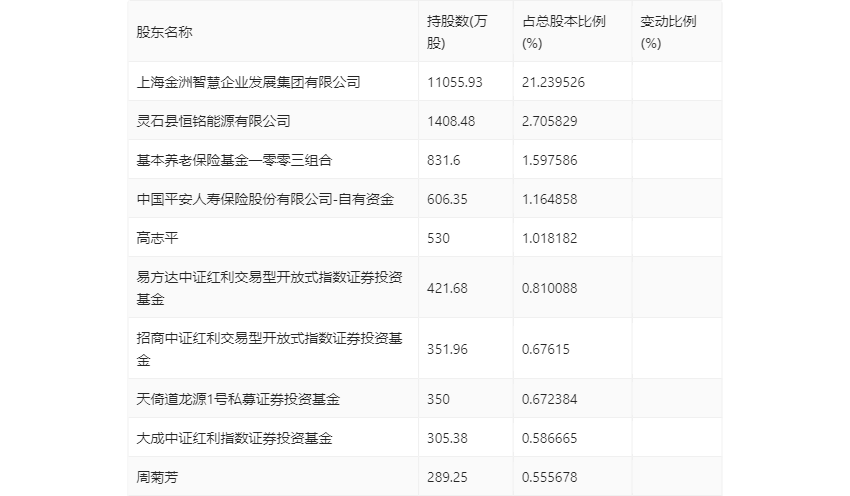Select the percentage 1.018182
The height and width of the screenshot is (496, 850).
click(x=550, y=238)
